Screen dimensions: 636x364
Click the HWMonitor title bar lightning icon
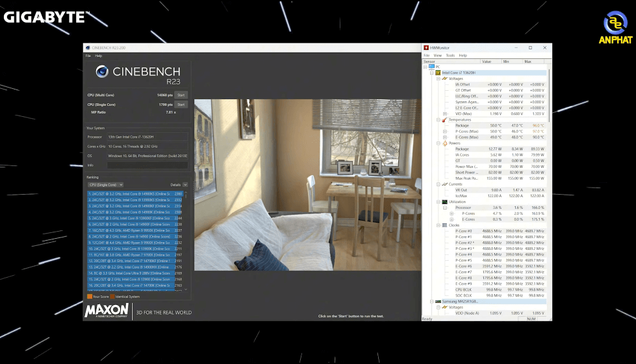(x=426, y=48)
